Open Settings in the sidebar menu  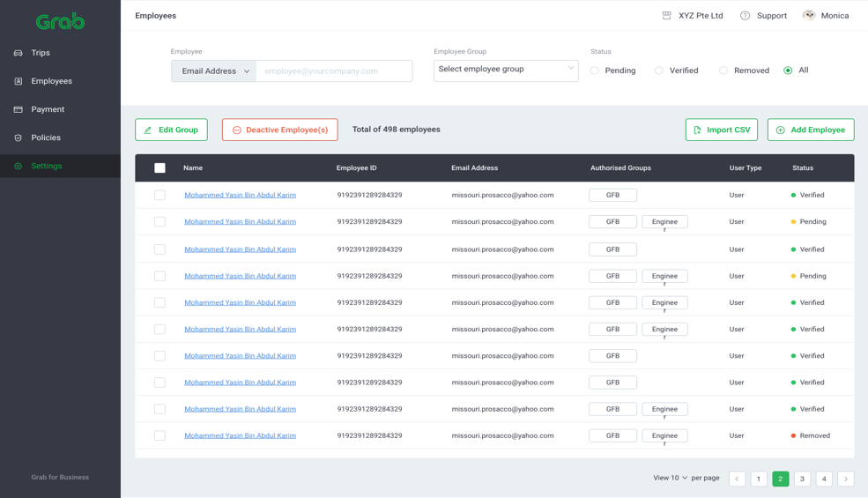tap(46, 166)
